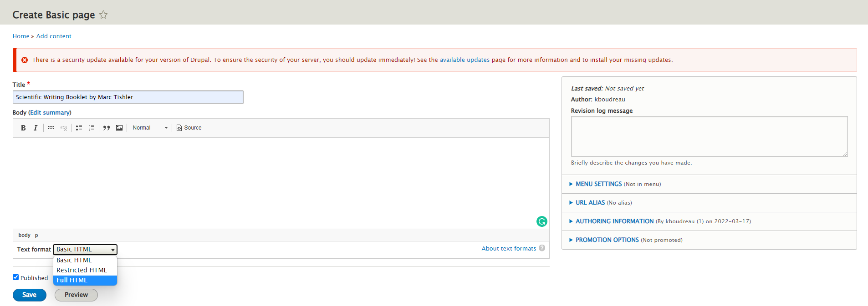Insert a bulleted list

[x=79, y=128]
